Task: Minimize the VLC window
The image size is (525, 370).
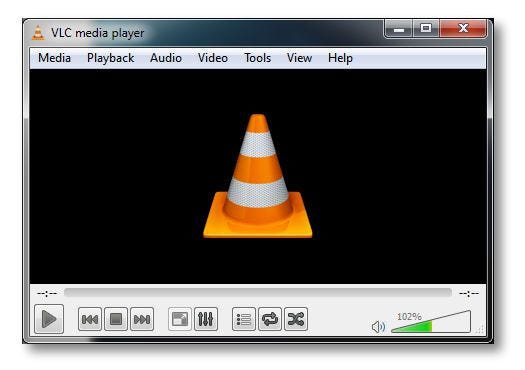Action: tap(399, 29)
